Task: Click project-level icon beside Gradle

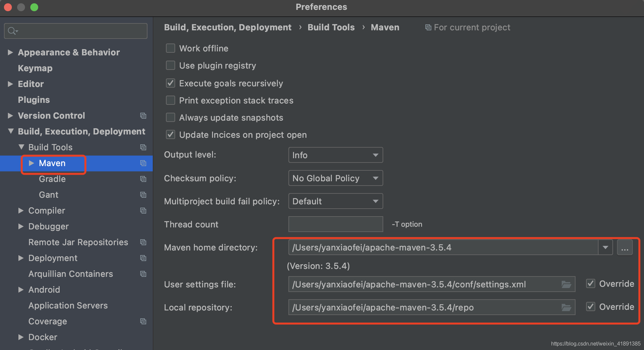Action: 143,179
